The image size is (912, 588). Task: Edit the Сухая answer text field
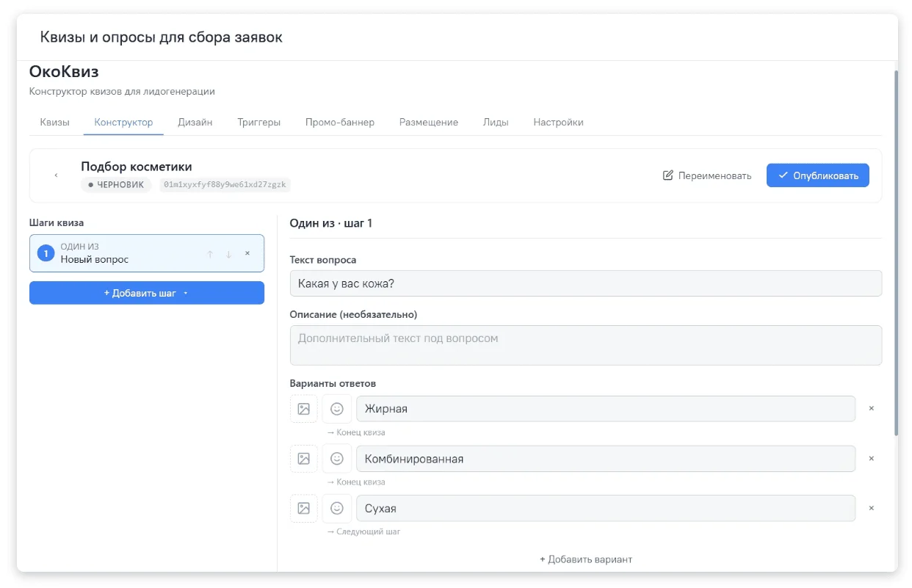pyautogui.click(x=606, y=508)
